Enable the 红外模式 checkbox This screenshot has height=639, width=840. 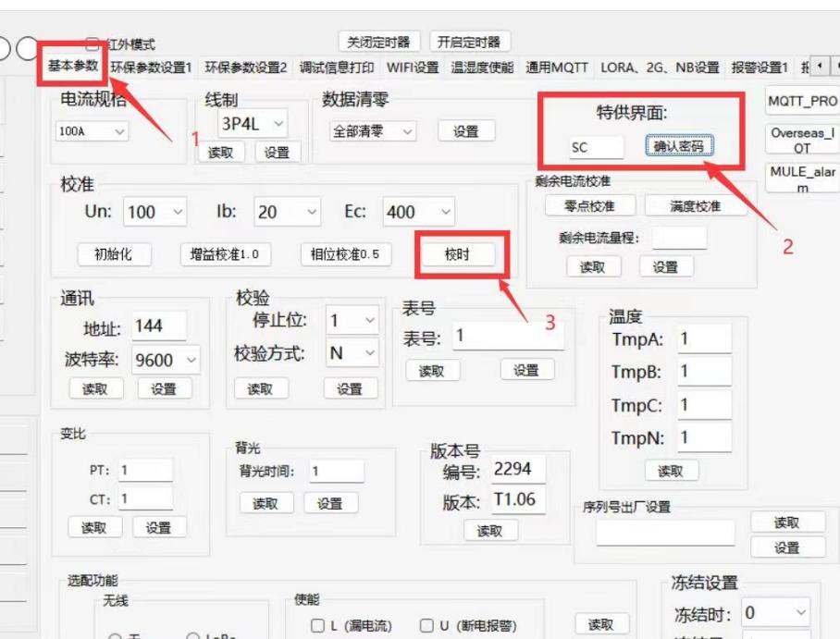coord(92,43)
